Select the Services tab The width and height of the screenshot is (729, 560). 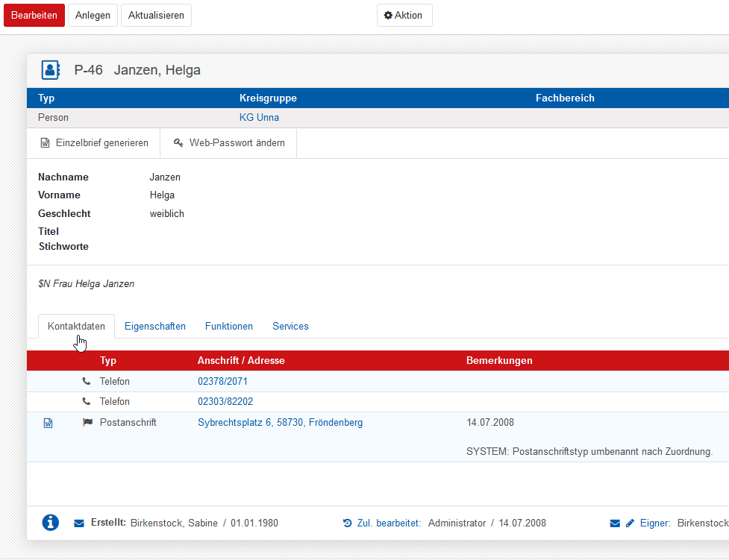tap(290, 327)
